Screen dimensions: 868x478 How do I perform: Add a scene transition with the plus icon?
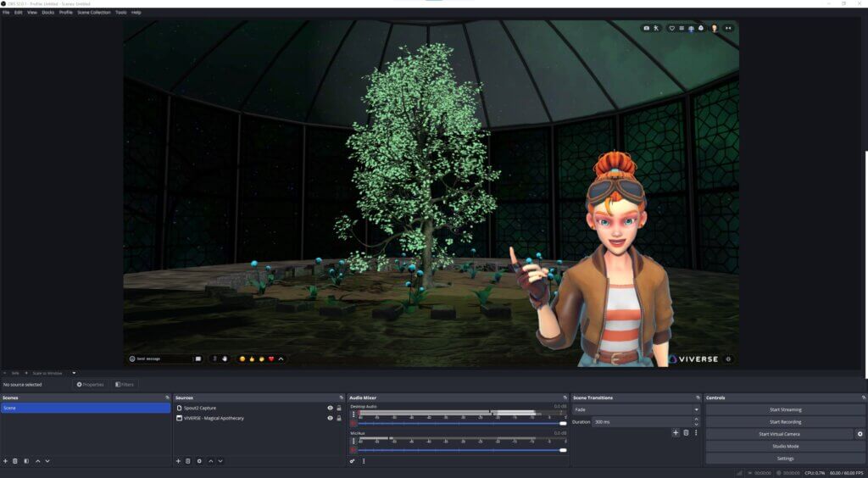(x=676, y=433)
